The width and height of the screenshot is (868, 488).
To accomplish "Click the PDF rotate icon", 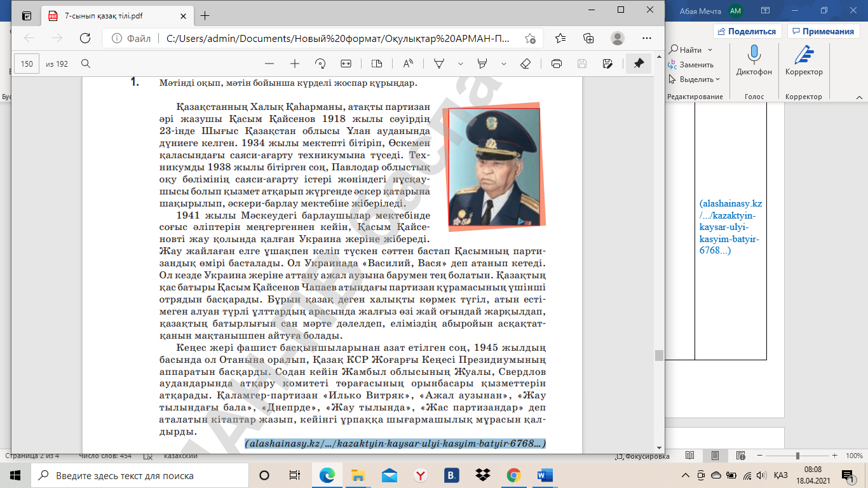I will pyautogui.click(x=320, y=64).
